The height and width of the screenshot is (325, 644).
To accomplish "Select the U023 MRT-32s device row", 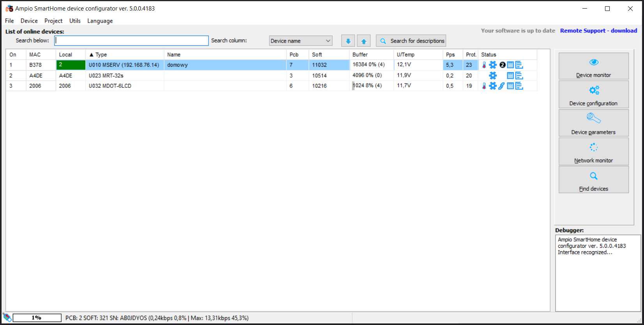I will click(x=271, y=75).
